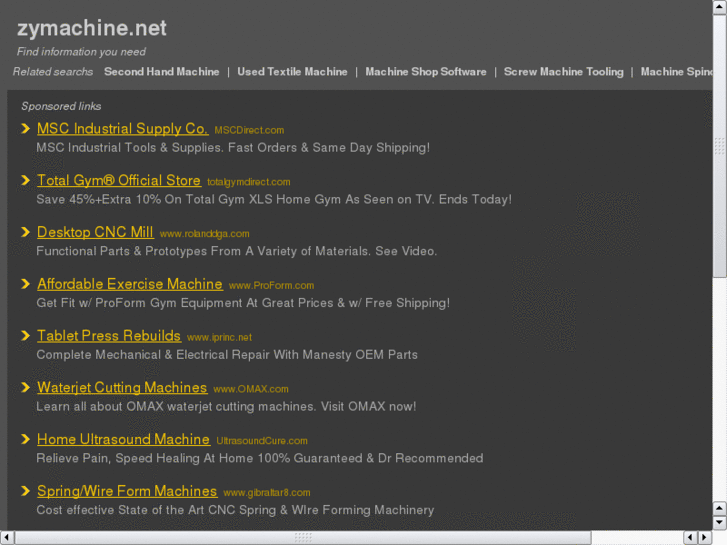The width and height of the screenshot is (727, 545).
Task: Select the Second Hand Machine related search
Action: 162,72
